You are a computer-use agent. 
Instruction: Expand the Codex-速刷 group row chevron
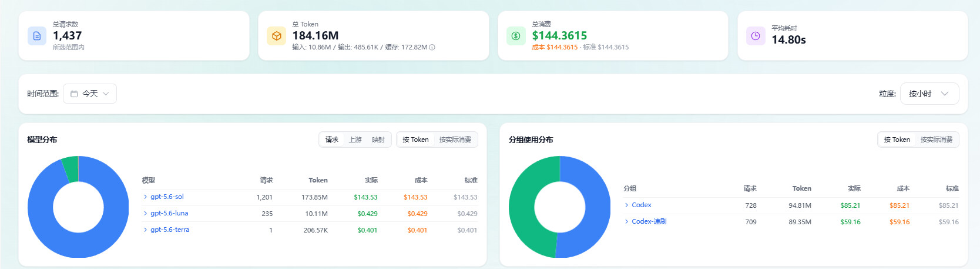[x=626, y=222]
